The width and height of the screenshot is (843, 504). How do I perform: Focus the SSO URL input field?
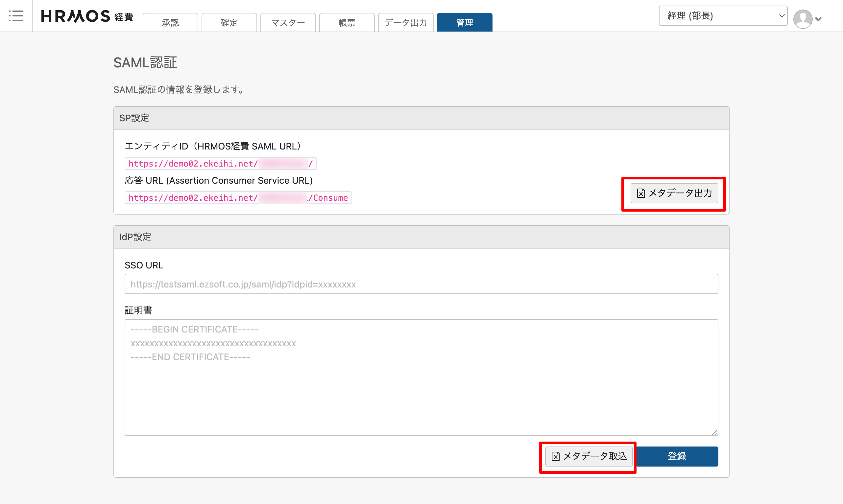click(421, 284)
